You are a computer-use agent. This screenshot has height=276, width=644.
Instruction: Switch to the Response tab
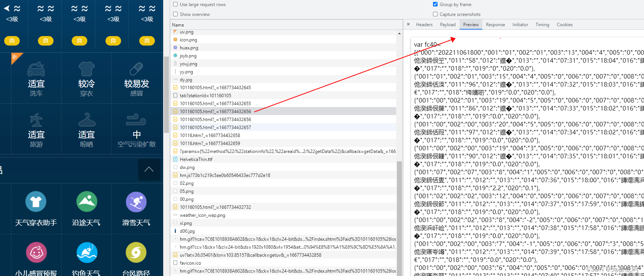(496, 25)
